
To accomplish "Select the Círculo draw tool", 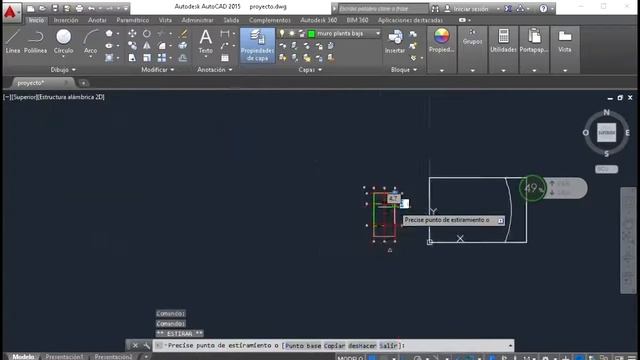I will (x=63, y=41).
